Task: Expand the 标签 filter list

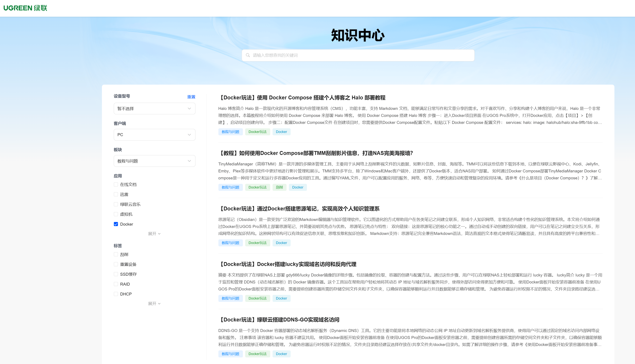Action: click(x=154, y=303)
